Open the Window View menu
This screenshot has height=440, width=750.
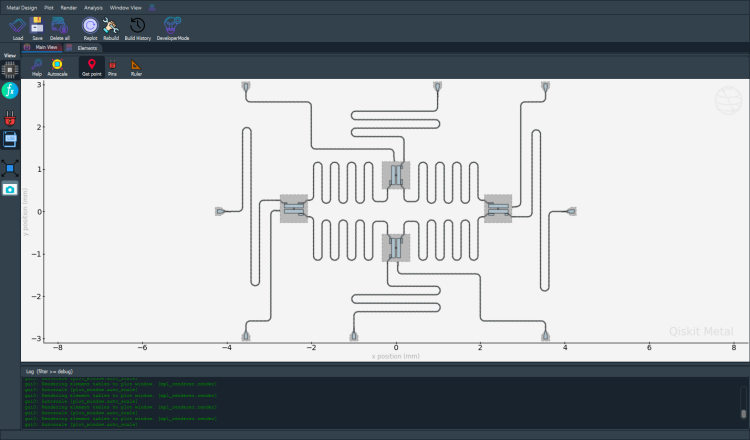point(125,8)
